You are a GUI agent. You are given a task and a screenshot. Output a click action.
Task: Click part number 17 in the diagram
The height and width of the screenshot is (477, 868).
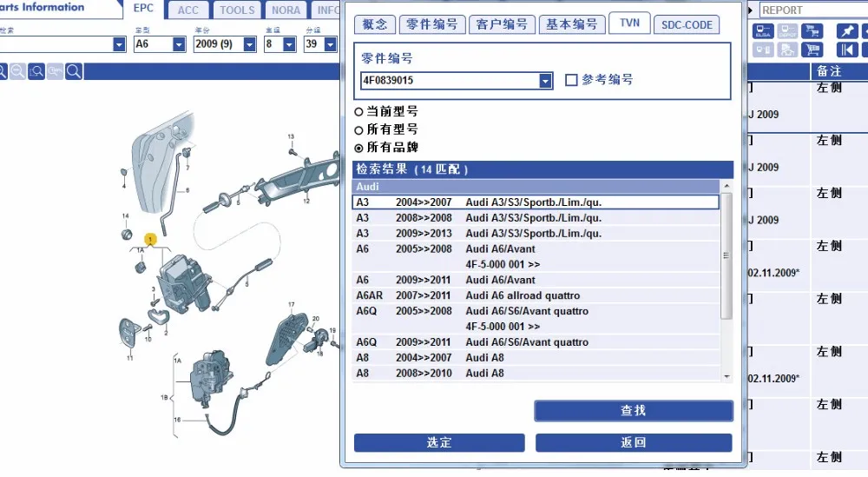pos(291,305)
